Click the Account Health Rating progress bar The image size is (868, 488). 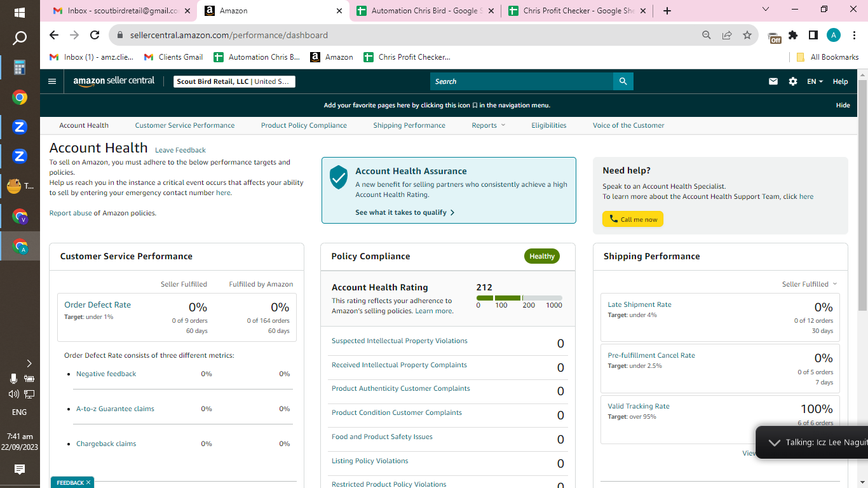coord(519,298)
